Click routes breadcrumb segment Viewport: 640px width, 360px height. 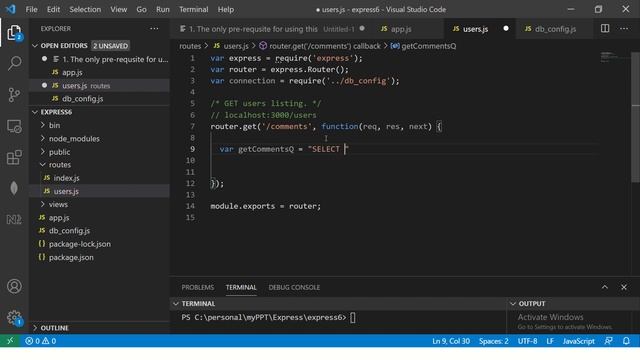190,46
